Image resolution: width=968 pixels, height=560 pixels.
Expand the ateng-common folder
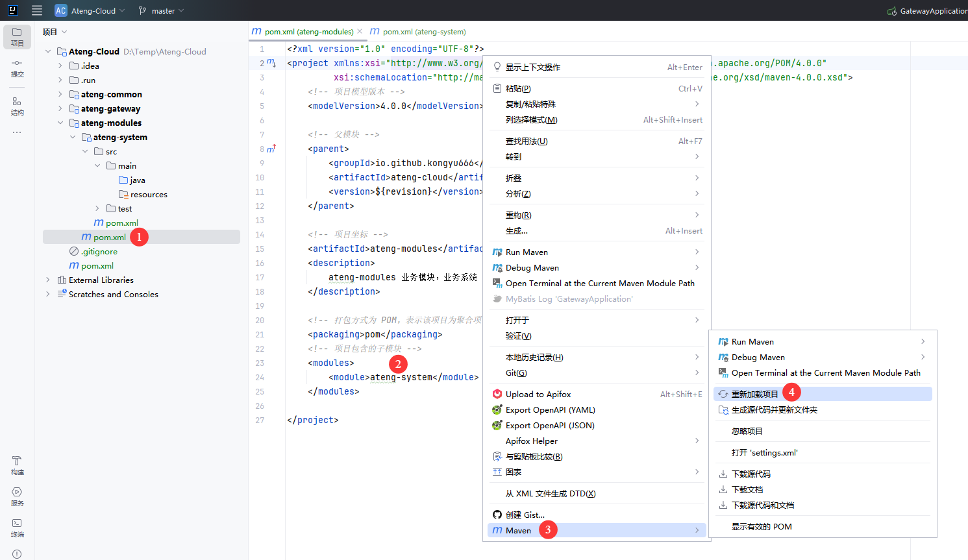pos(60,94)
